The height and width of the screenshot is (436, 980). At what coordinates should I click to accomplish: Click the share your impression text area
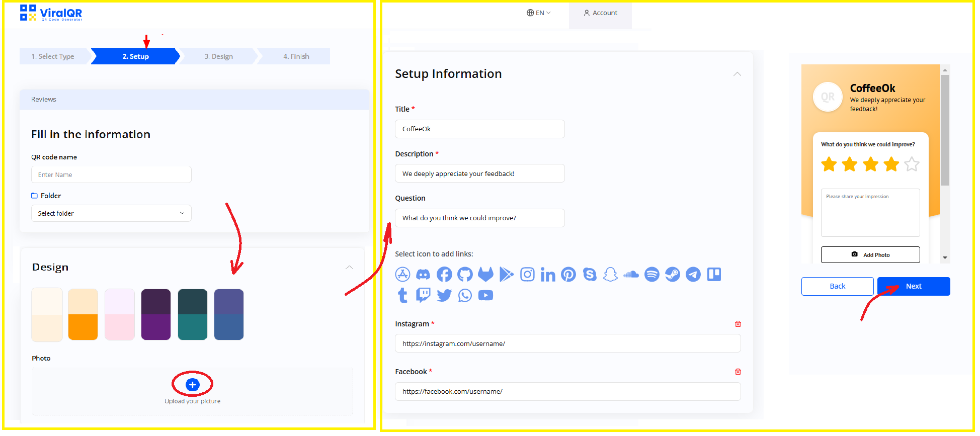click(x=870, y=213)
